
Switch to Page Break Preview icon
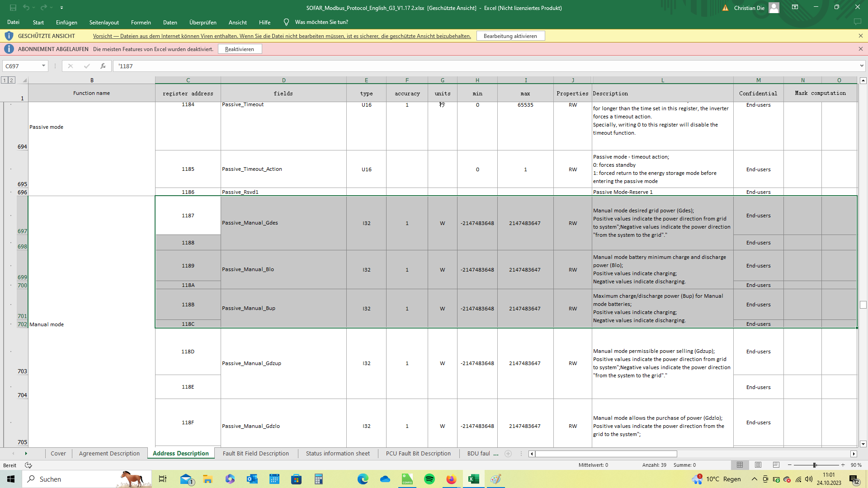776,465
